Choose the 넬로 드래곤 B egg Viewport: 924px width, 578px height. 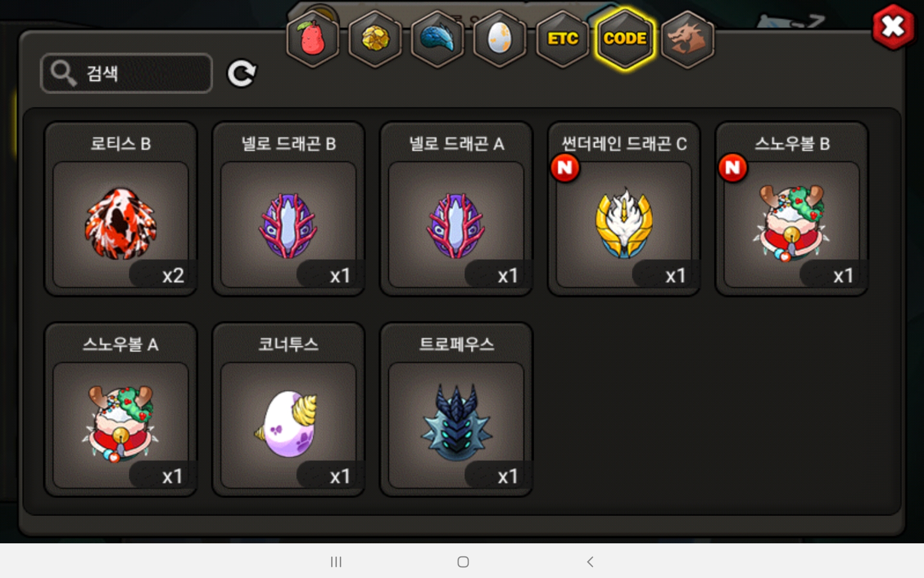tap(289, 209)
